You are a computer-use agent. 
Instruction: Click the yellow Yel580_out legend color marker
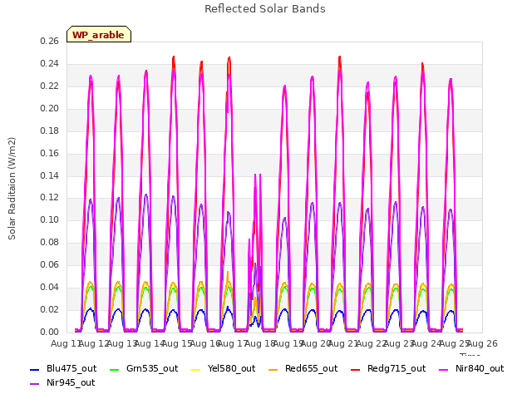[x=196, y=369]
